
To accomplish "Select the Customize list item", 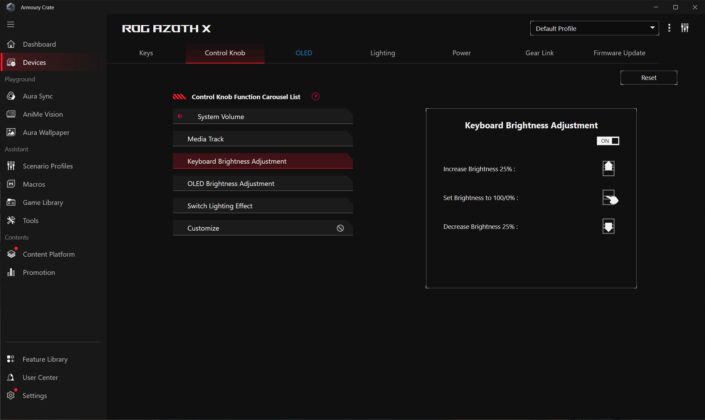I will point(263,228).
